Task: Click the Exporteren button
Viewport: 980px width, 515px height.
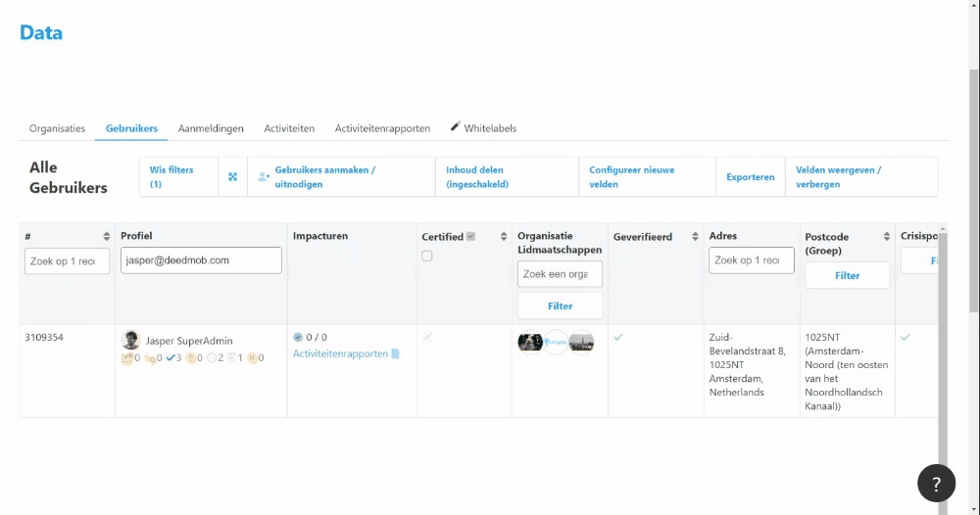Action: coord(750,177)
